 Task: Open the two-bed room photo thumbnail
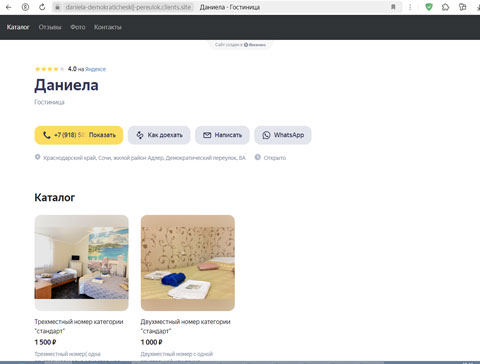pyautogui.click(x=188, y=263)
